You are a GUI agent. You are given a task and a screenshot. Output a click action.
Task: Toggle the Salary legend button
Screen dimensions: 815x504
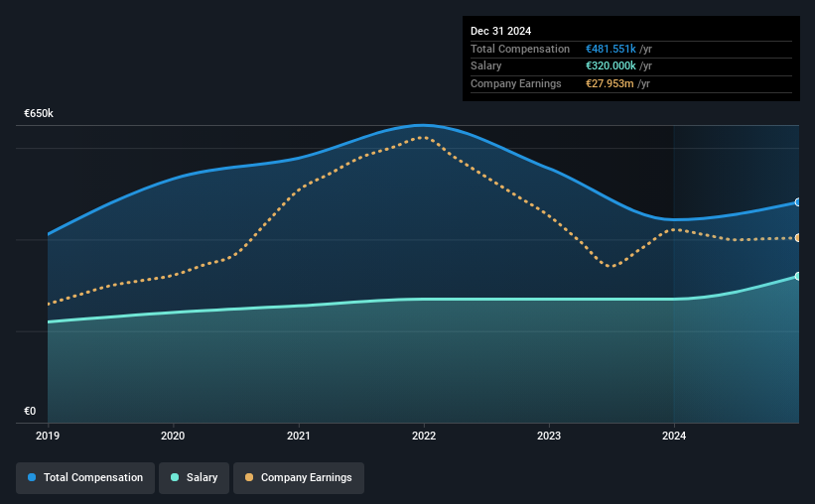point(194,478)
